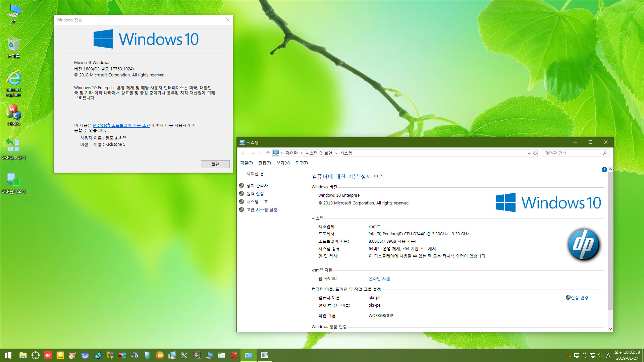Open the Windows Start menu

(8, 355)
